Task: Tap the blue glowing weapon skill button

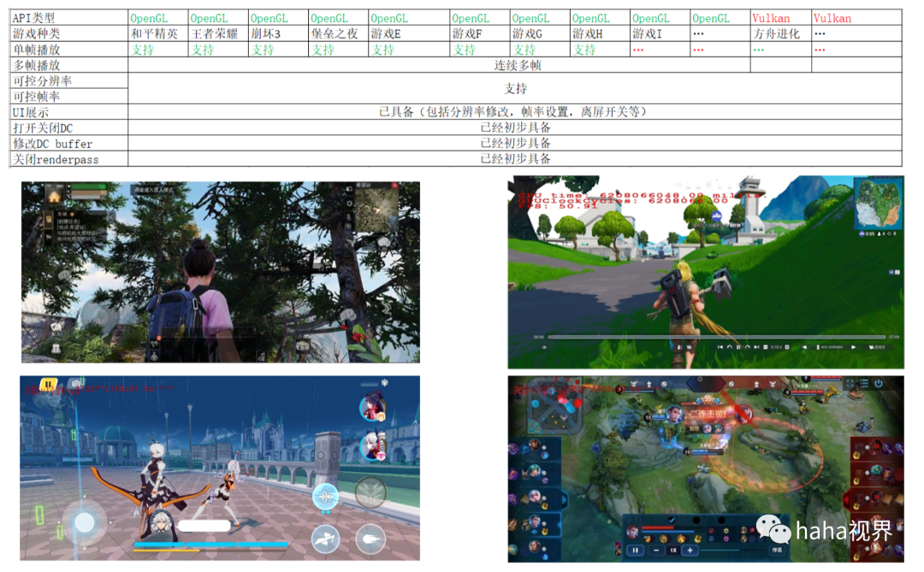Action: (325, 497)
